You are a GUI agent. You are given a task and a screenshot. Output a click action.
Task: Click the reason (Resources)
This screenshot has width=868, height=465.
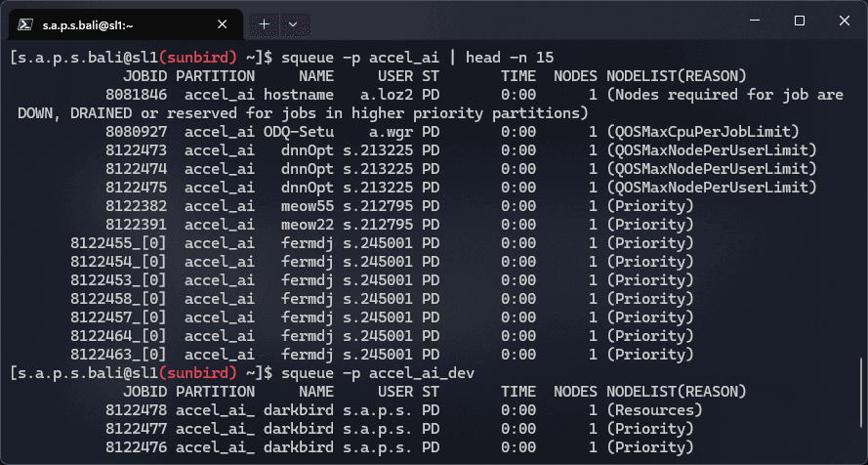coord(654,410)
